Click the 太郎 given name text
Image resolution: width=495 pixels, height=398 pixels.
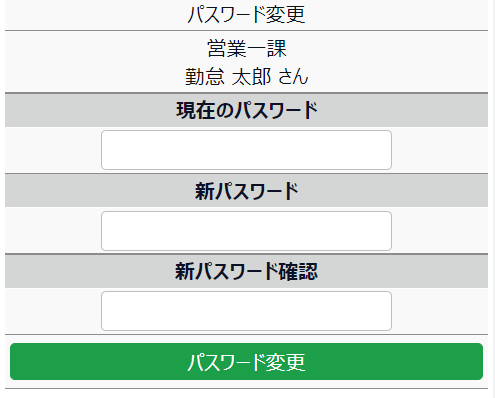coord(251,76)
